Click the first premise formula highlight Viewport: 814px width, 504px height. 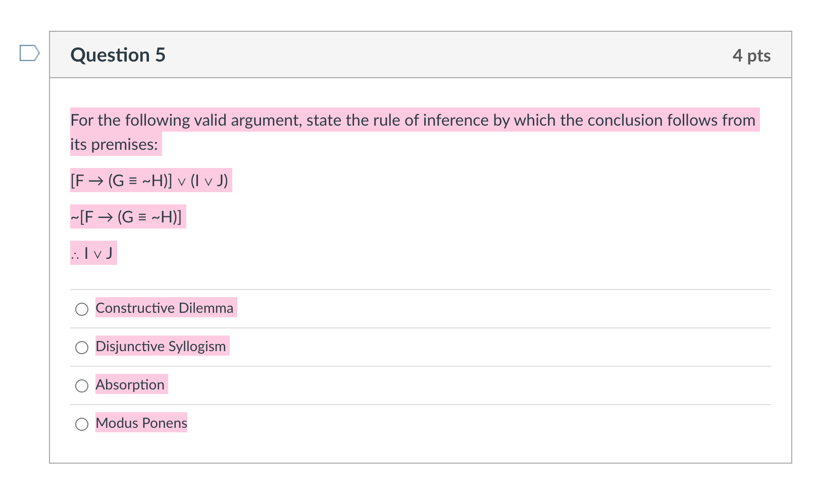point(150,180)
